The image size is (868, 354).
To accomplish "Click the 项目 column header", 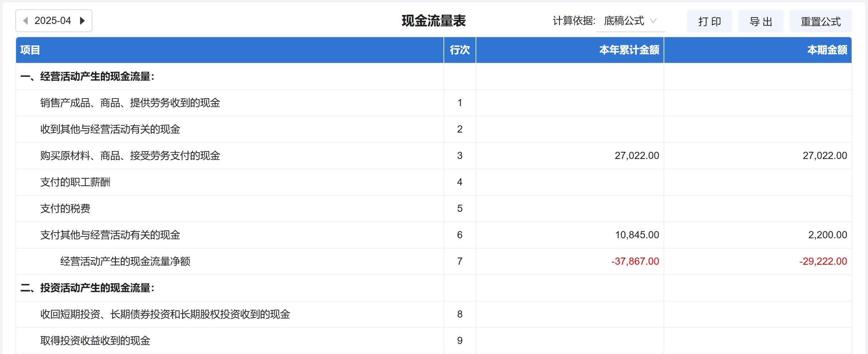I will pos(30,50).
